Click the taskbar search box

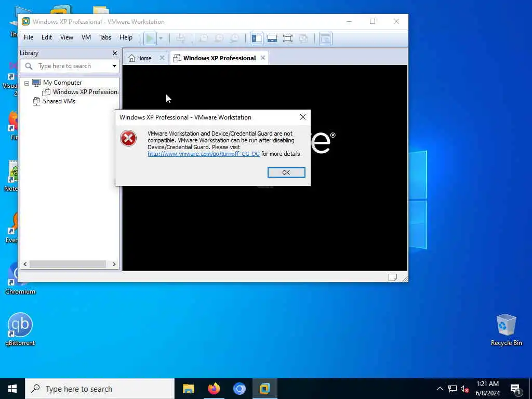point(100,389)
